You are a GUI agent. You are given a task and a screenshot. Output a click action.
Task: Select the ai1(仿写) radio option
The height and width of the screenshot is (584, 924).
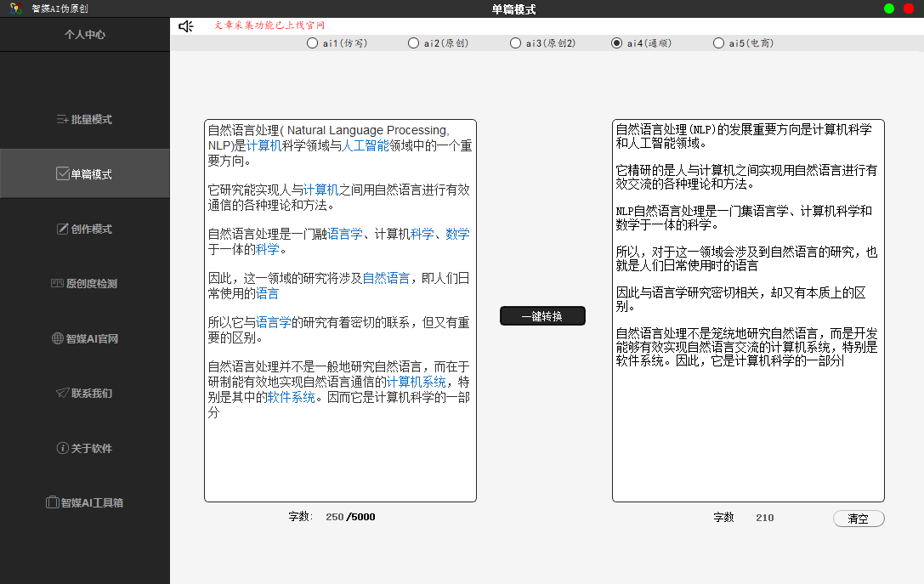pyautogui.click(x=312, y=43)
